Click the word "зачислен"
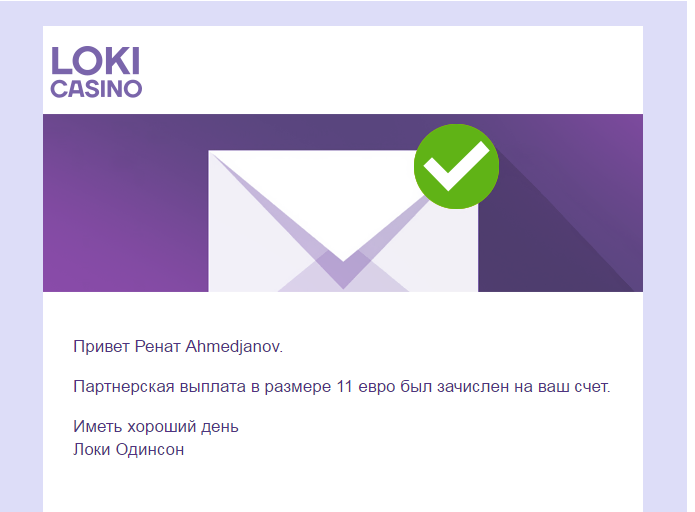The image size is (695, 512). 473,386
